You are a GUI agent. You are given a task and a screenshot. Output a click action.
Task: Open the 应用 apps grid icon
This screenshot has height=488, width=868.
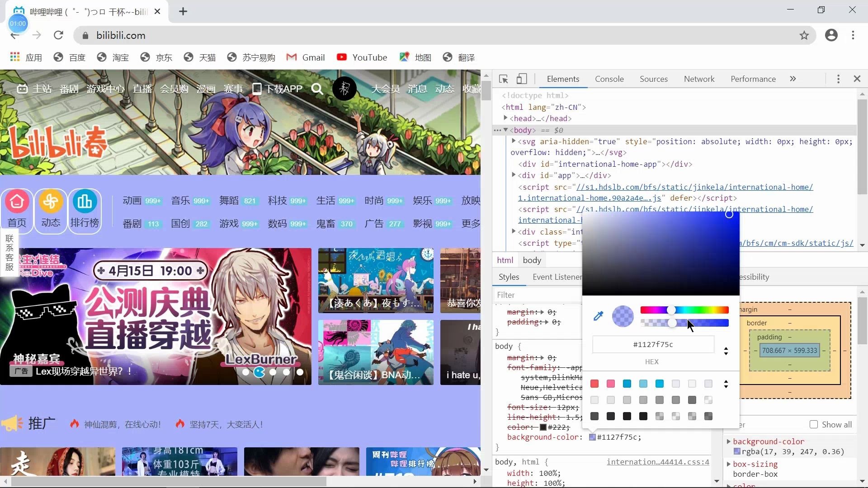point(15,57)
